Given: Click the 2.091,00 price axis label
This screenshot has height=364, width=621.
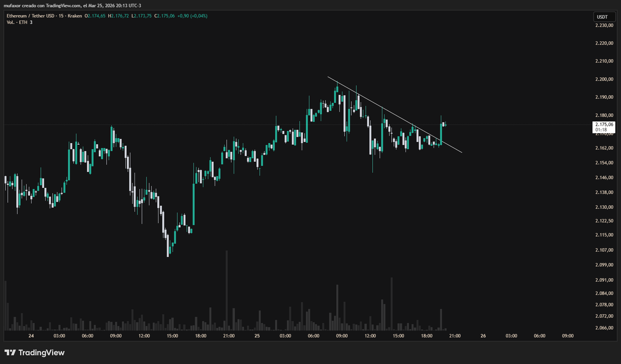Looking at the screenshot, I should (604, 280).
